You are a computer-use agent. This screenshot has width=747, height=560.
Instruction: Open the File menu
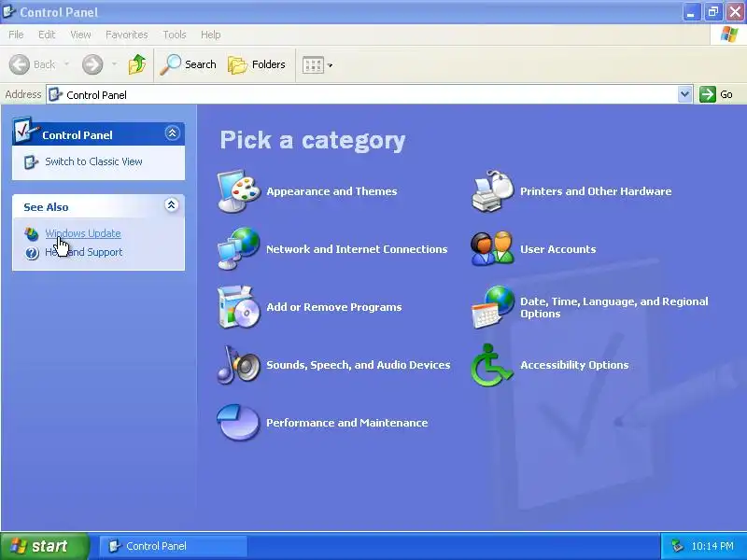(x=16, y=35)
